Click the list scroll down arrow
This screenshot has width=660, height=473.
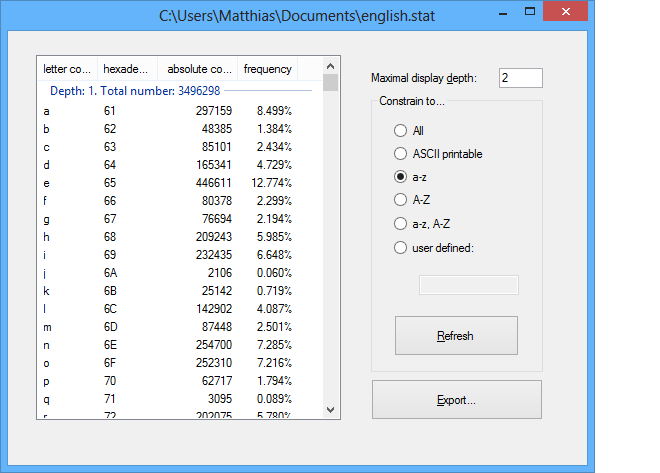tap(332, 410)
